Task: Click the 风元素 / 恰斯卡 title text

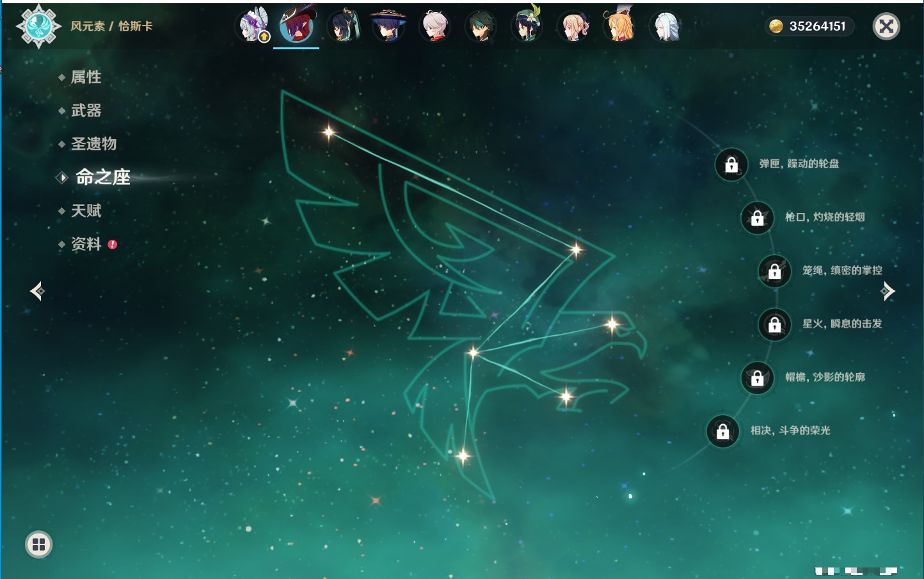Action: (x=111, y=26)
